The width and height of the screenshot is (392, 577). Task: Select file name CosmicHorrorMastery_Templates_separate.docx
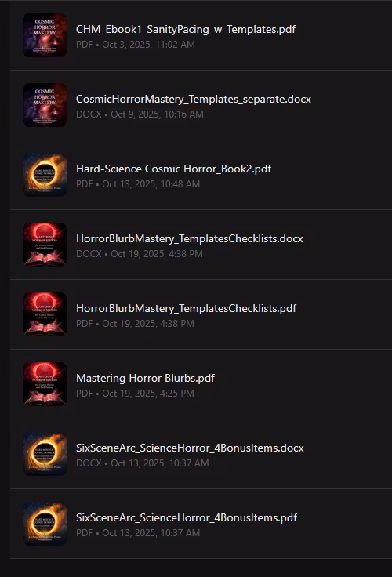coord(193,100)
